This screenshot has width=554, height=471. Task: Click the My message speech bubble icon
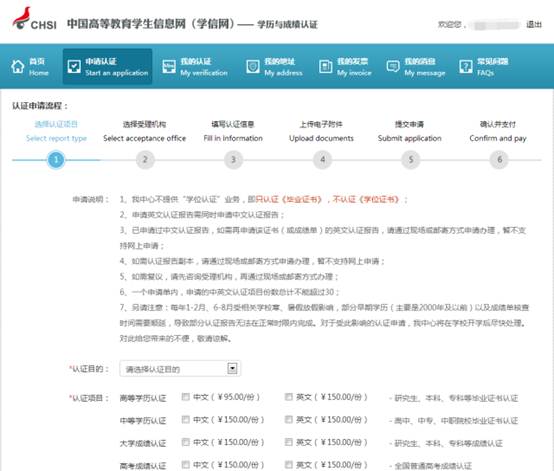click(x=393, y=66)
